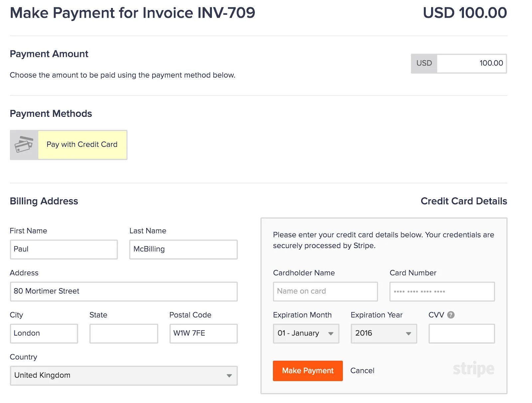Click the First Name field
Screen dimensions: 532x403
coord(64,249)
